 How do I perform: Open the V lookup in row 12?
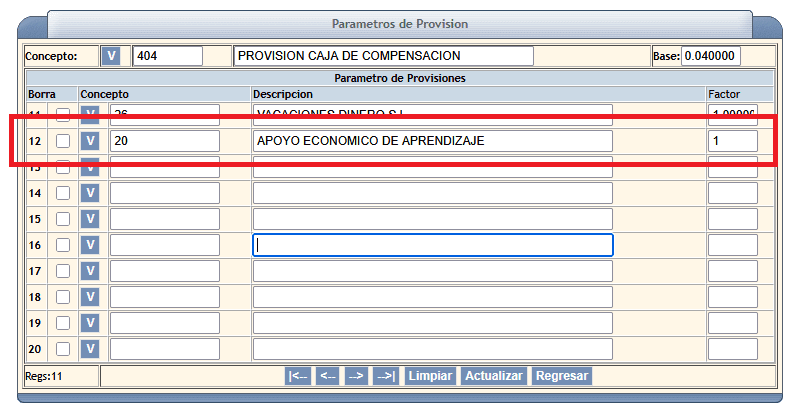(x=90, y=141)
